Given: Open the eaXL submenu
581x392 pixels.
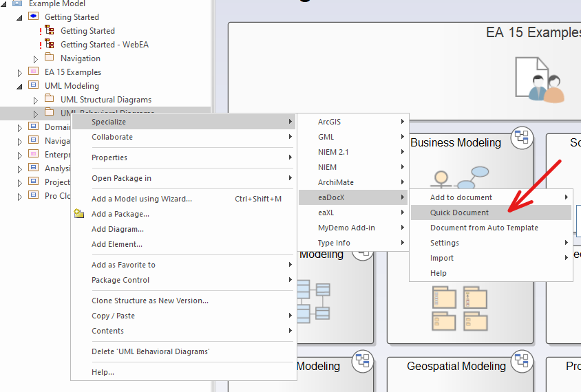Looking at the screenshot, I should coord(353,213).
